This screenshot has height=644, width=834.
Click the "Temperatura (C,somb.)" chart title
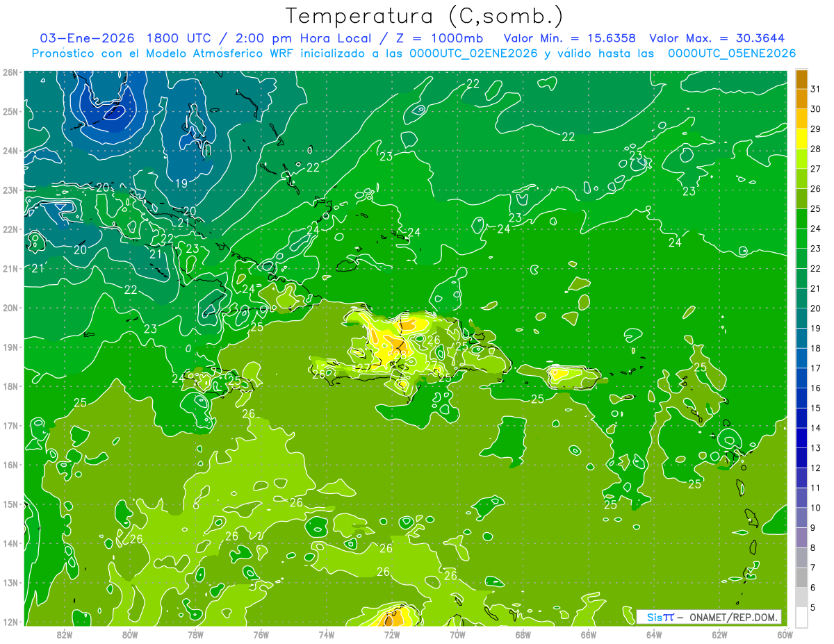coord(425,15)
